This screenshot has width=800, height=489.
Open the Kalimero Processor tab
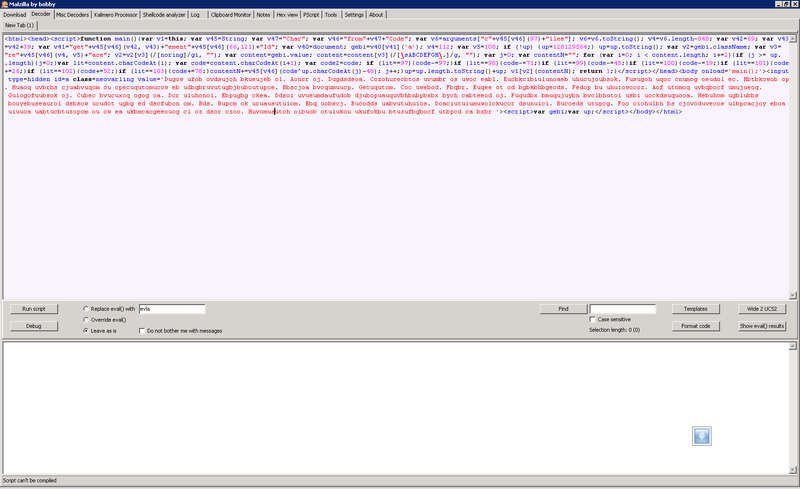click(x=115, y=15)
